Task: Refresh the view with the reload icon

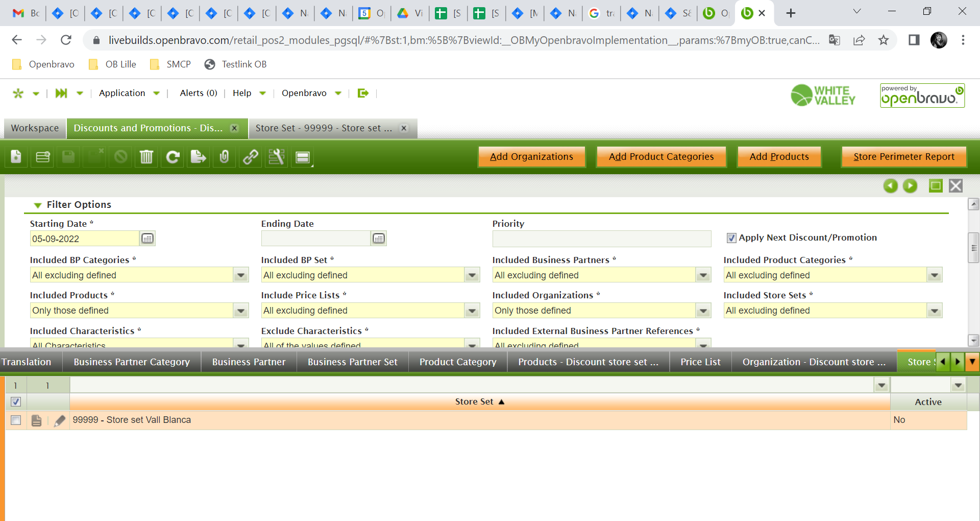Action: 173,157
